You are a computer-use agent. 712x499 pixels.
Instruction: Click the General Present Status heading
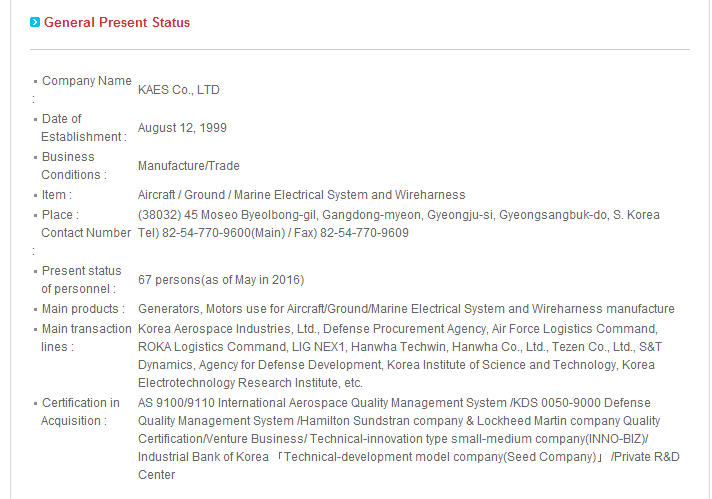pyautogui.click(x=117, y=22)
